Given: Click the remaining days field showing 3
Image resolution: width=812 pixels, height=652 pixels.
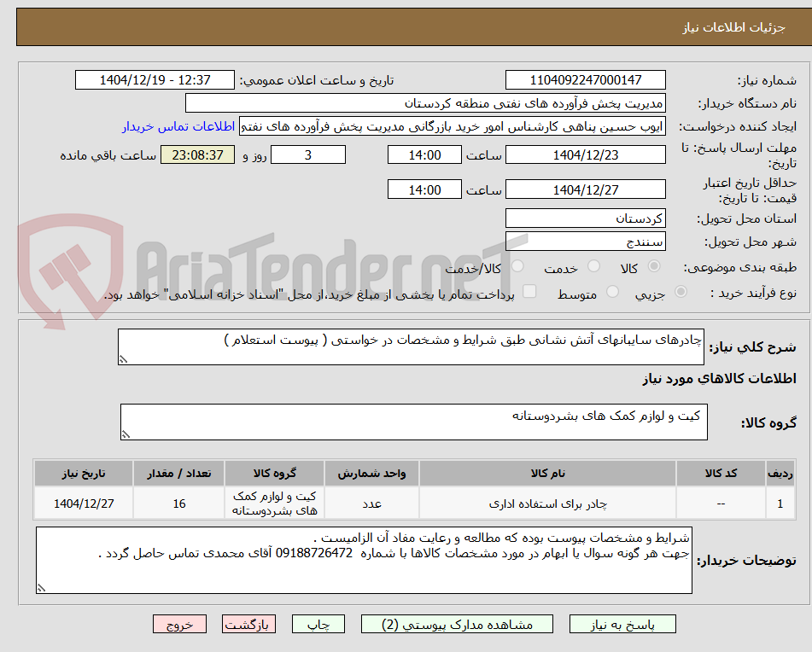Looking at the screenshot, I should coord(308,154).
